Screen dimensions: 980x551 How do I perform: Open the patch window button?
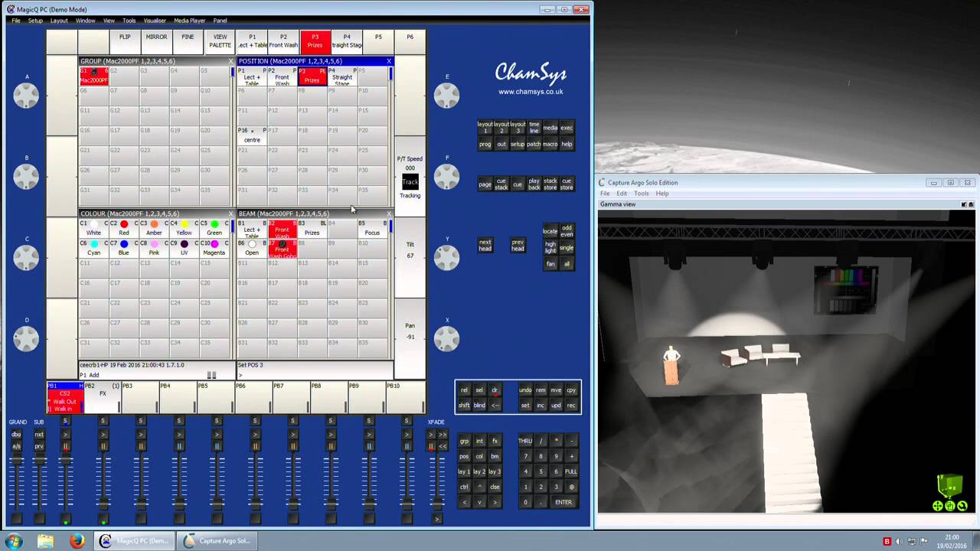point(534,144)
